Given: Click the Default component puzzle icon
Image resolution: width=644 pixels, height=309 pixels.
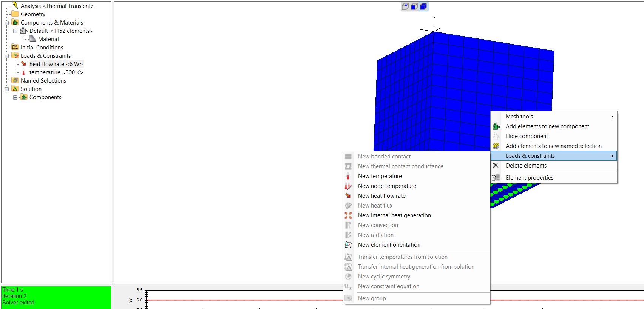Looking at the screenshot, I should [24, 31].
